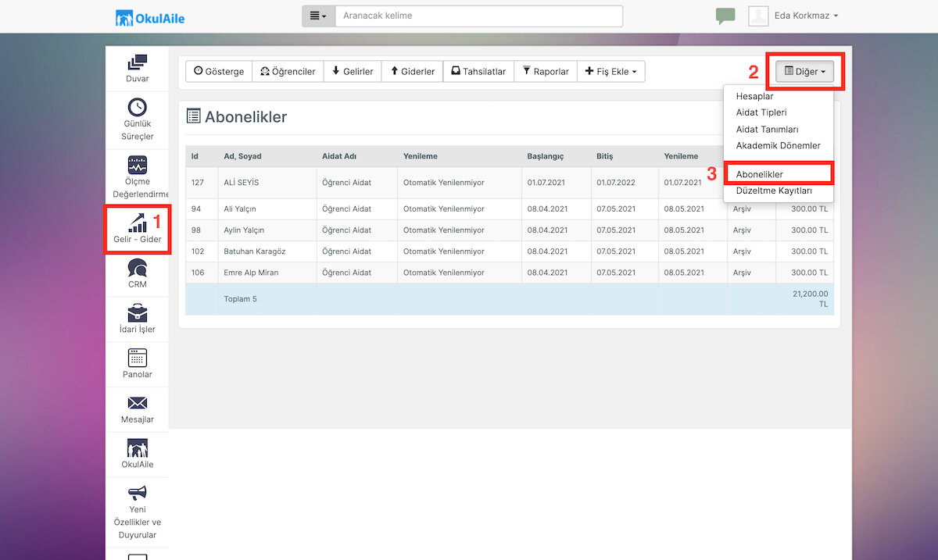Click the OkulAile logo
This screenshot has height=560, width=938.
point(150,17)
